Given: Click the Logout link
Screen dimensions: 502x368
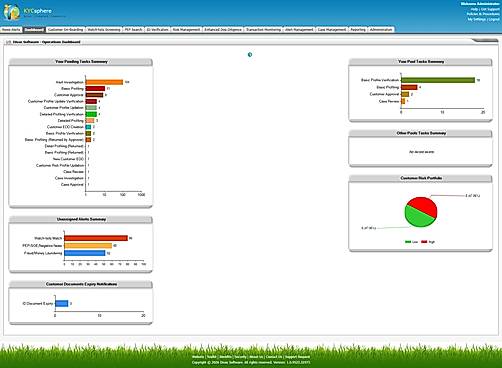Looking at the screenshot, I should pyautogui.click(x=494, y=20).
